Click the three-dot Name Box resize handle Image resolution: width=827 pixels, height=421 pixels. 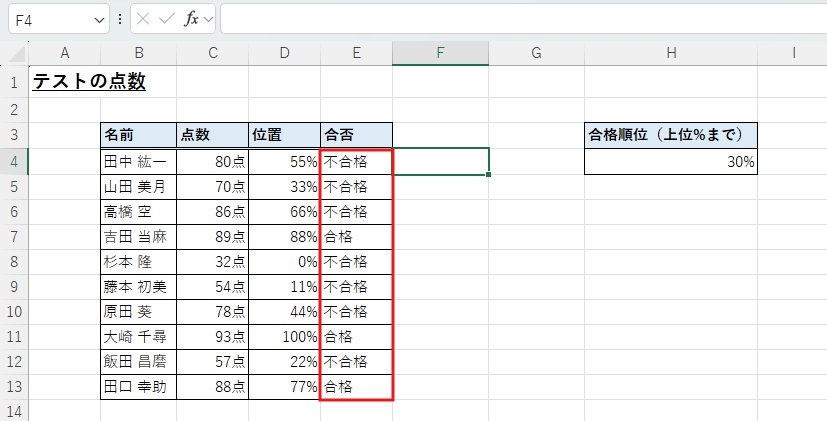pos(120,19)
